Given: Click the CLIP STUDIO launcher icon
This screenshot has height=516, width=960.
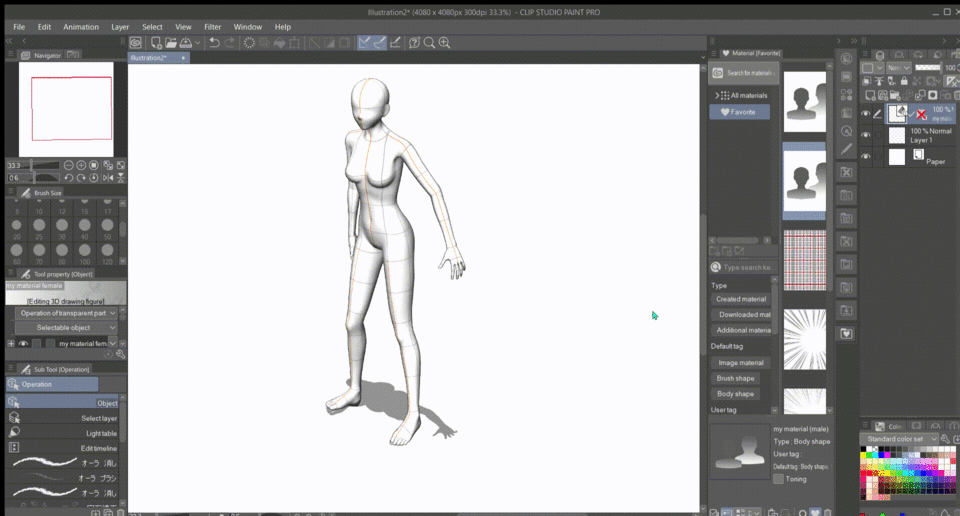Looking at the screenshot, I should (135, 43).
